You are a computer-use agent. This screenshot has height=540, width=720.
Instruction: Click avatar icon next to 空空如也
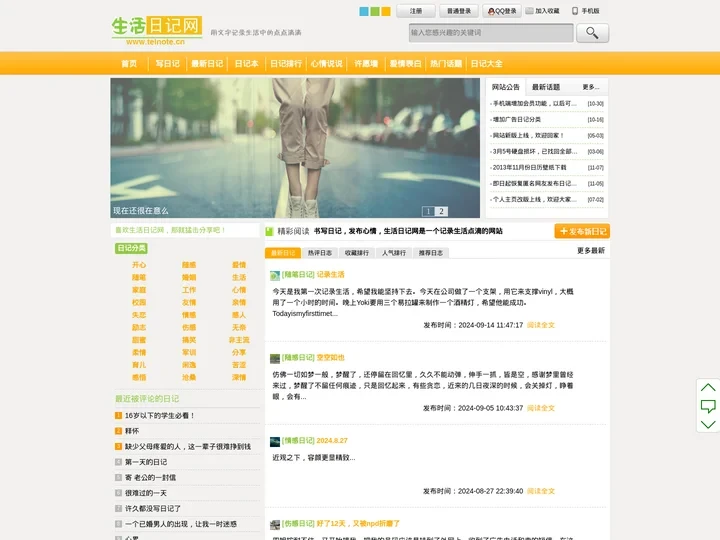point(275,359)
